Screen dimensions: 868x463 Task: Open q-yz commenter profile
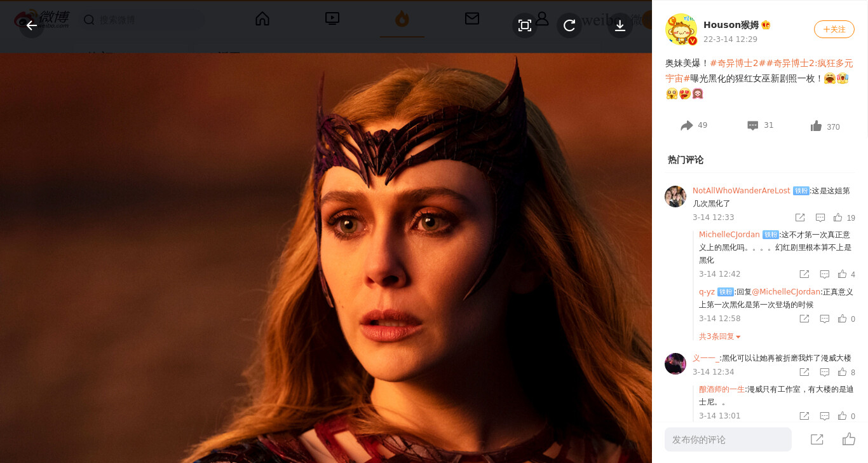[707, 292]
